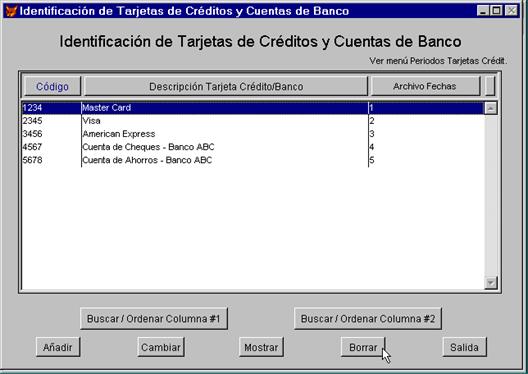Click Archivo Fechas value 1 for Master Card
The width and height of the screenshot is (528, 374).
pyautogui.click(x=371, y=108)
